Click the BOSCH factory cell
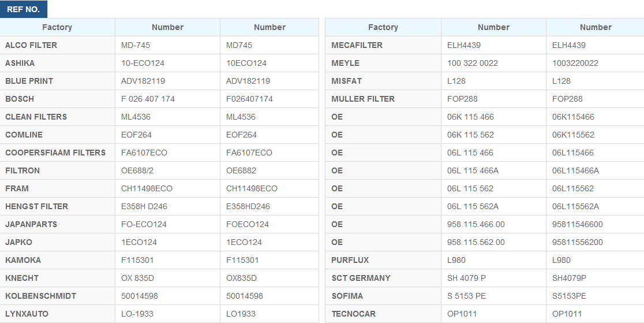This screenshot has height=323, width=644. [20, 99]
